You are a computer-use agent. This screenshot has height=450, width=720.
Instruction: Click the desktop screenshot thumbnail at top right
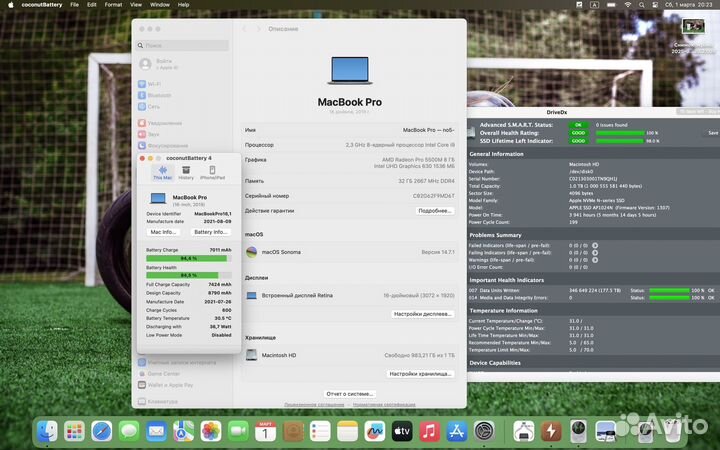coord(693,27)
